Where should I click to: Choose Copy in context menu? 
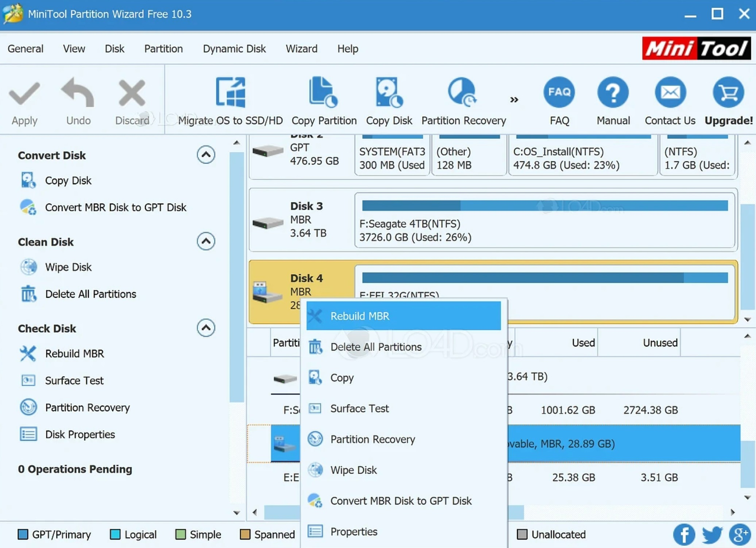pos(404,378)
